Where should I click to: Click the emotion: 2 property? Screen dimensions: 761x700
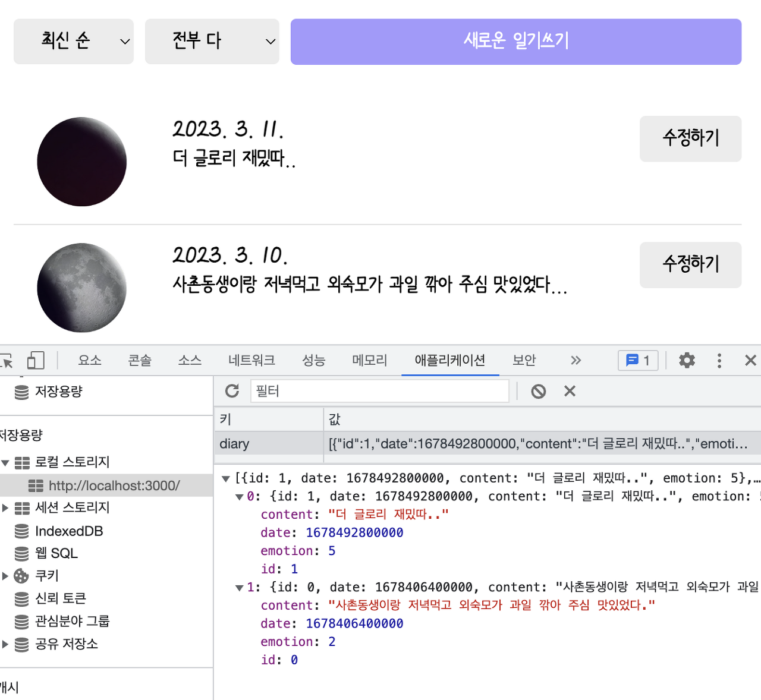(x=298, y=642)
